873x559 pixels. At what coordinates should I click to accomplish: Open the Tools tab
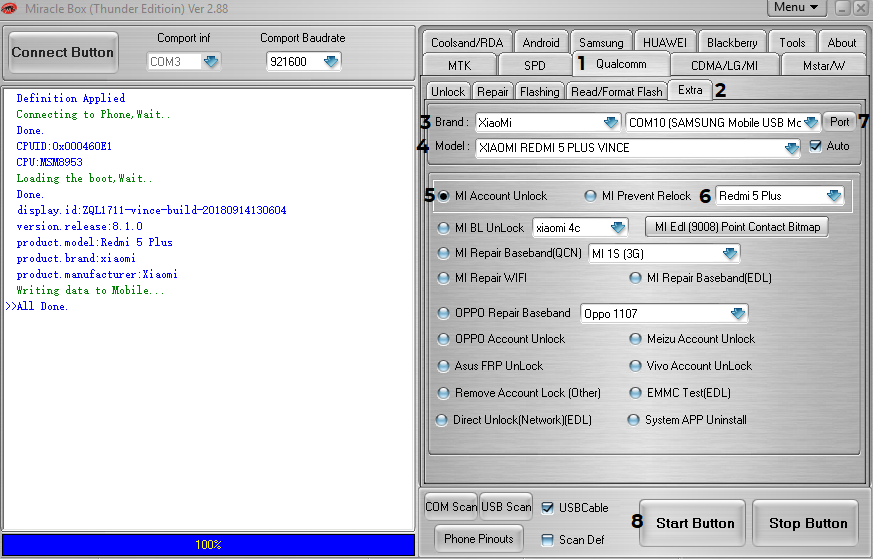(x=792, y=42)
